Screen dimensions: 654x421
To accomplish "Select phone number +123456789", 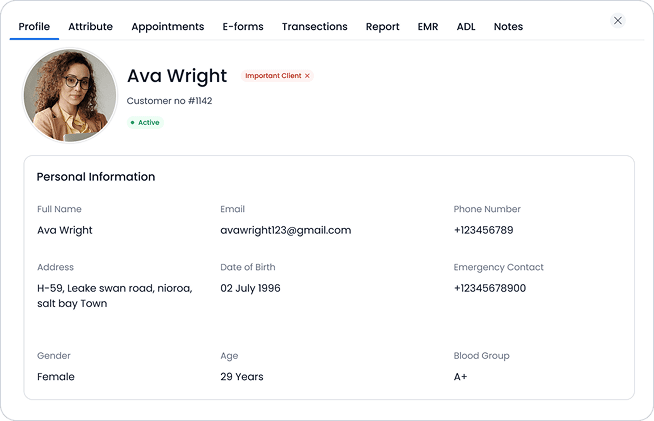I will [483, 230].
